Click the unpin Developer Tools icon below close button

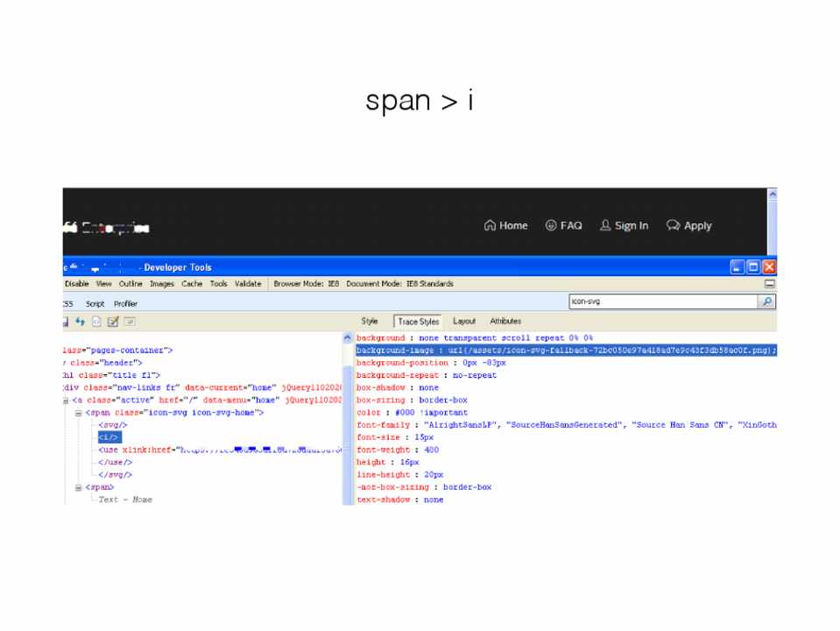click(x=770, y=284)
